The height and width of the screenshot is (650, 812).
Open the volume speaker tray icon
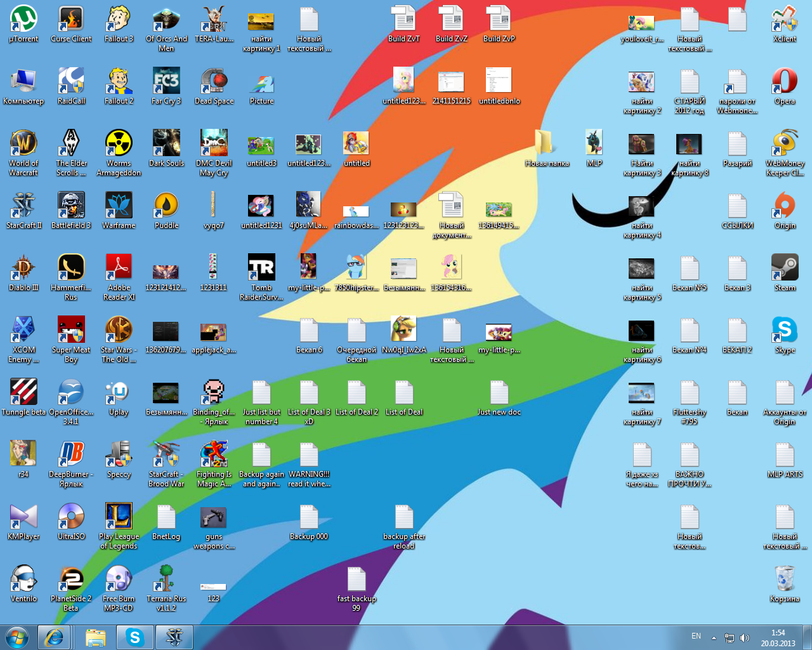(x=745, y=638)
